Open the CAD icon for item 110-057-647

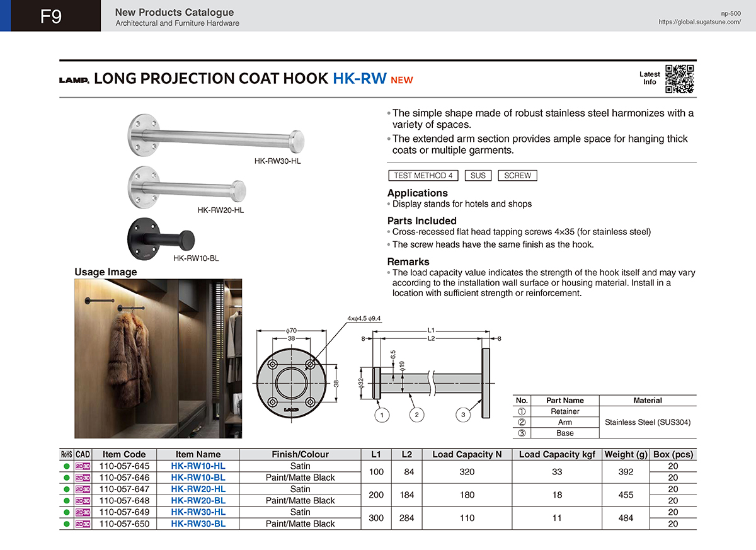point(83,489)
